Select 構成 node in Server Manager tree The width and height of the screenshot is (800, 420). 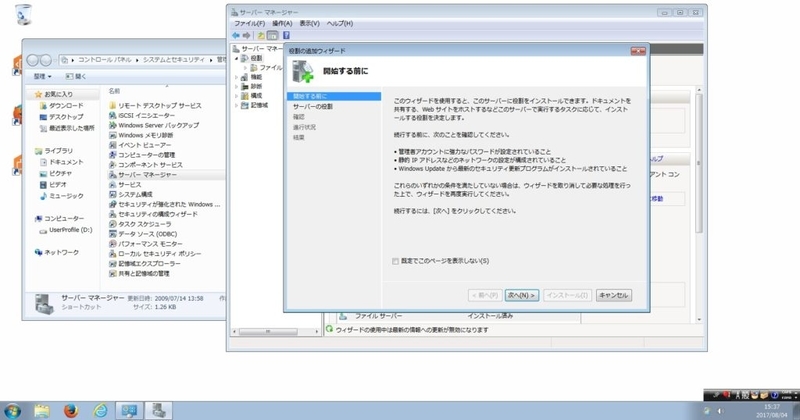point(256,95)
